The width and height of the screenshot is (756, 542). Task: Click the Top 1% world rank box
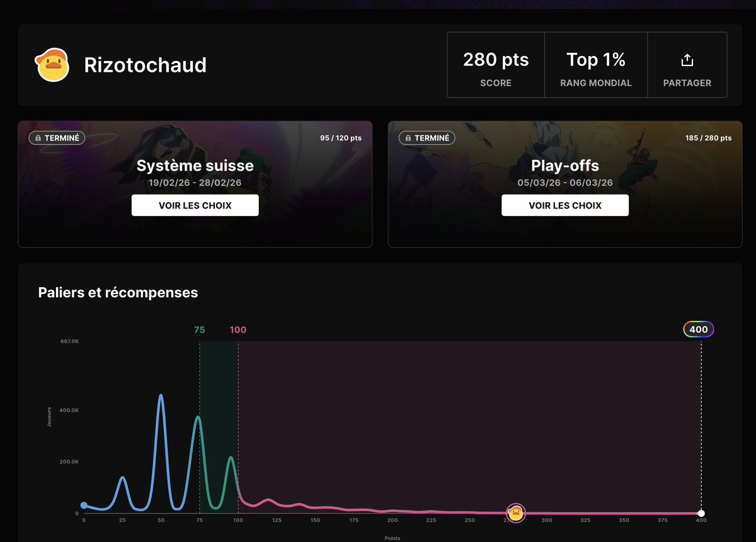(596, 65)
